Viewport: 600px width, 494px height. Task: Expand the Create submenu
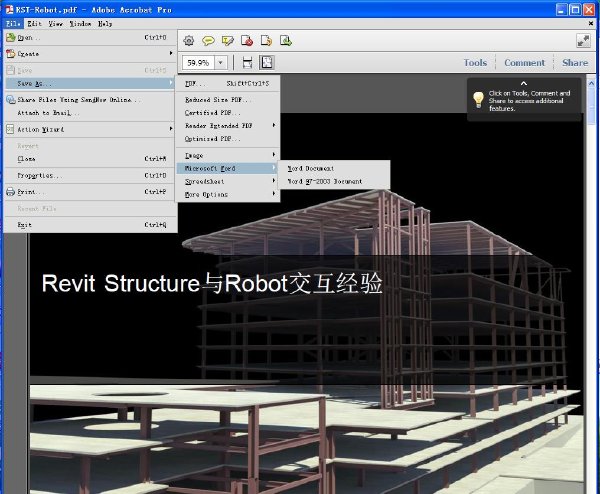pos(90,54)
